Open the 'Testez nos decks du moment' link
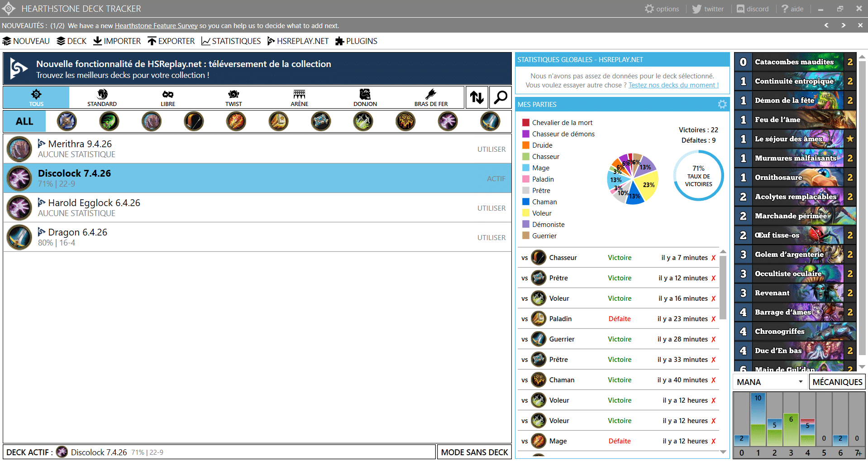Image resolution: width=868 pixels, height=462 pixels. tap(673, 85)
